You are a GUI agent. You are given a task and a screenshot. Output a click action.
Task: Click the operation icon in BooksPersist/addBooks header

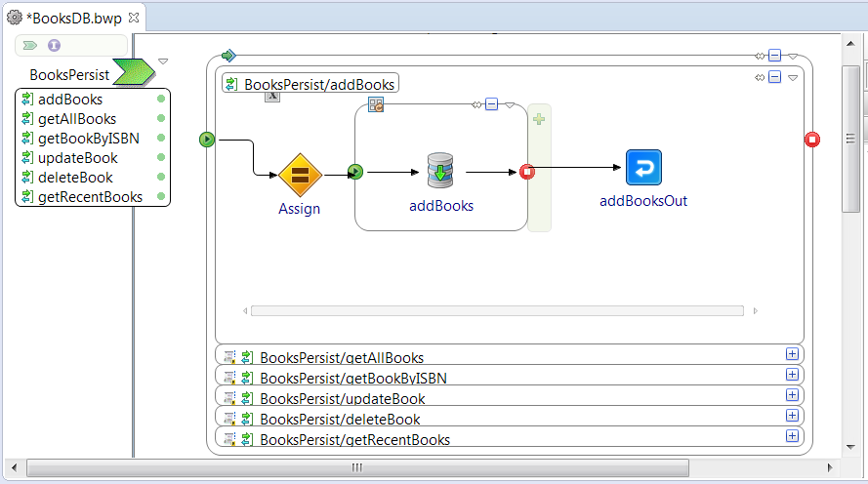pyautogui.click(x=232, y=84)
